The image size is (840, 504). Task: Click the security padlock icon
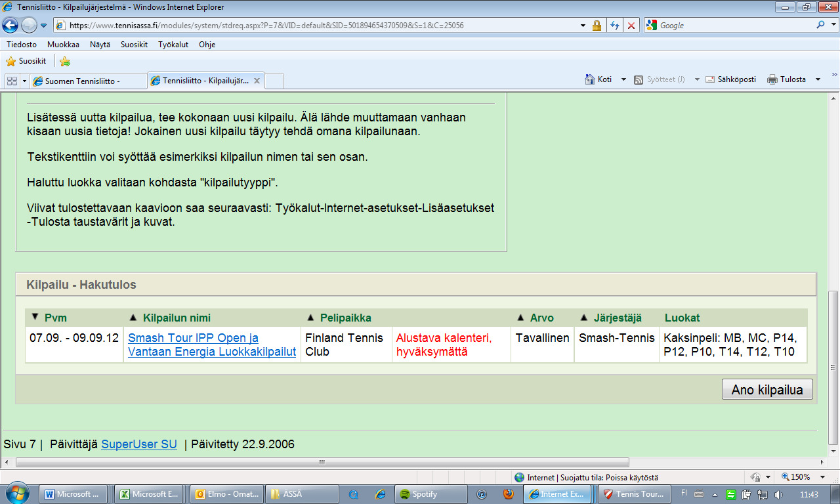click(x=597, y=26)
